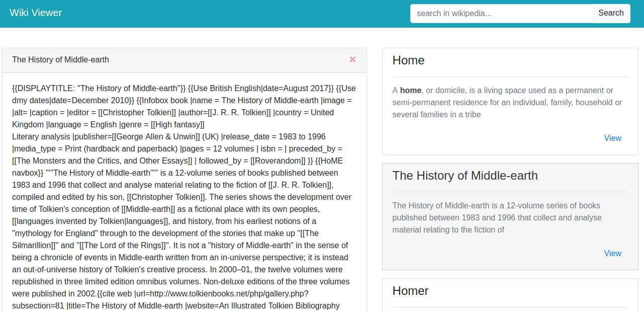Click the 'mythology for England' line in article
Screen dimensions: 644x312
pyautogui.click(x=165, y=233)
